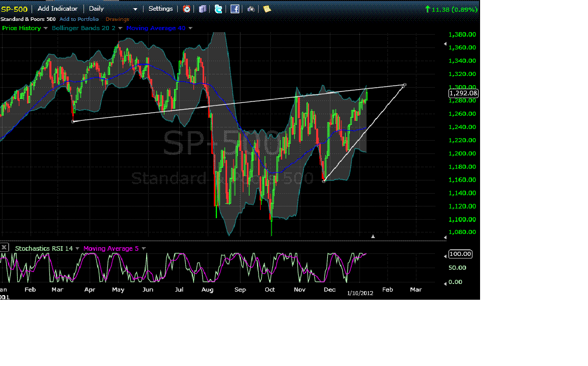Click the Mar label at the right end of the time axis
This screenshot has height=366, width=588.
click(416, 290)
